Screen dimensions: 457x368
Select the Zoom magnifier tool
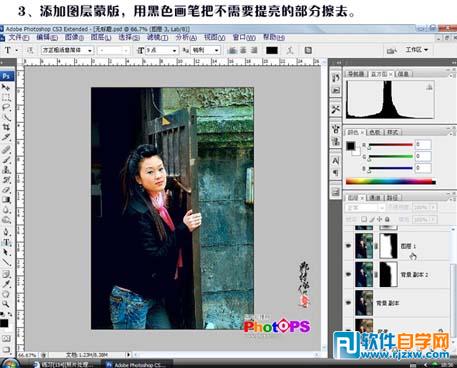click(x=6, y=304)
